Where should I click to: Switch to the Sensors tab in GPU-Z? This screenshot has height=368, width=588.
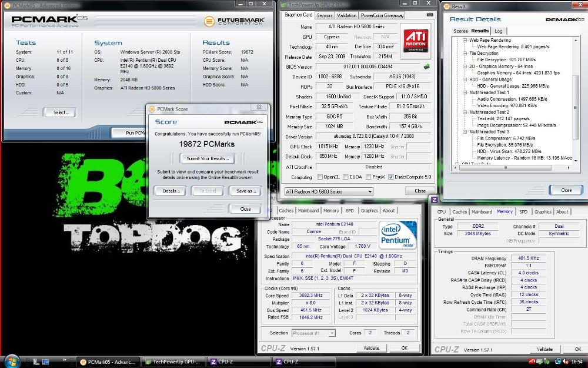pyautogui.click(x=325, y=15)
